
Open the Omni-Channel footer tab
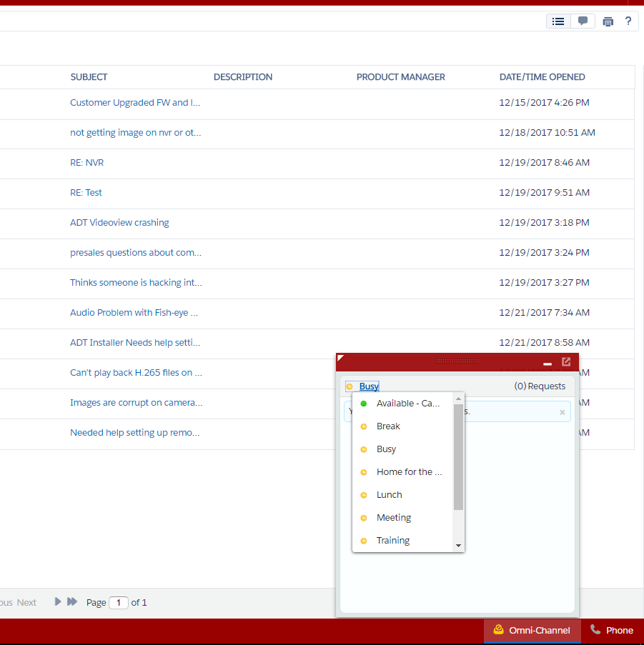532,630
